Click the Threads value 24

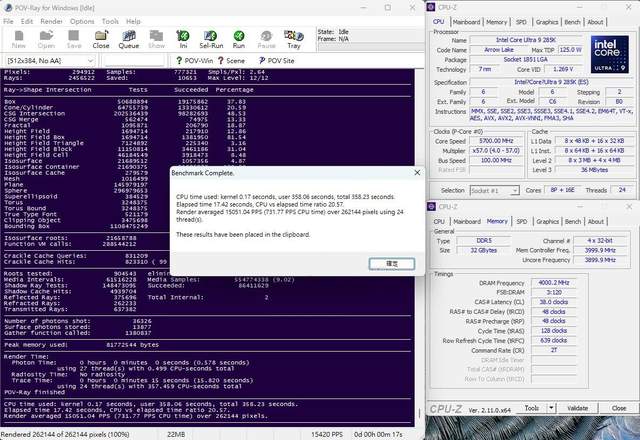[x=622, y=190]
